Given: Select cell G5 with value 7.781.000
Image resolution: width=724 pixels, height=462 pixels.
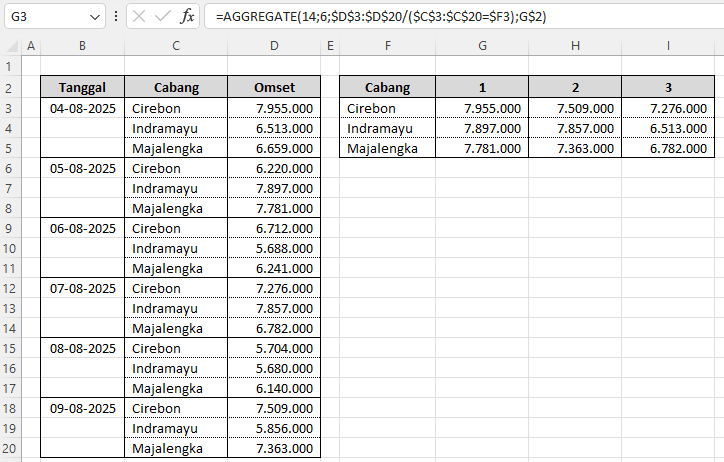Looking at the screenshot, I should coord(482,148).
